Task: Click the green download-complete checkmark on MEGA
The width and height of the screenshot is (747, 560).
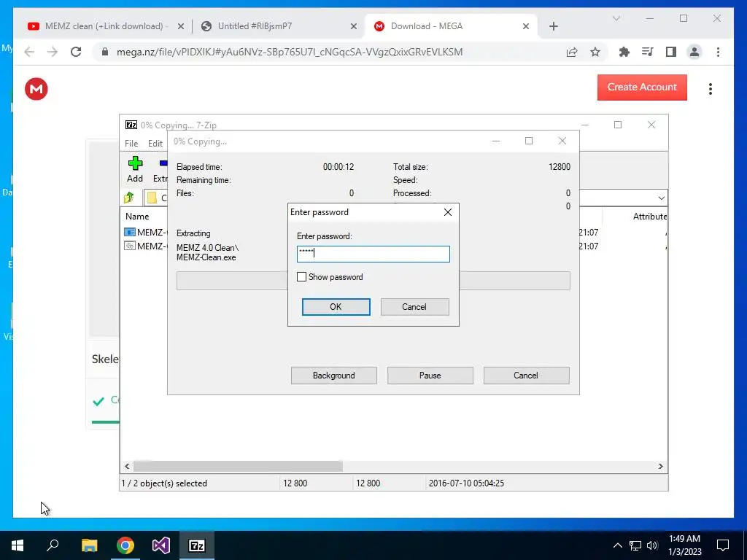Action: coord(98,401)
